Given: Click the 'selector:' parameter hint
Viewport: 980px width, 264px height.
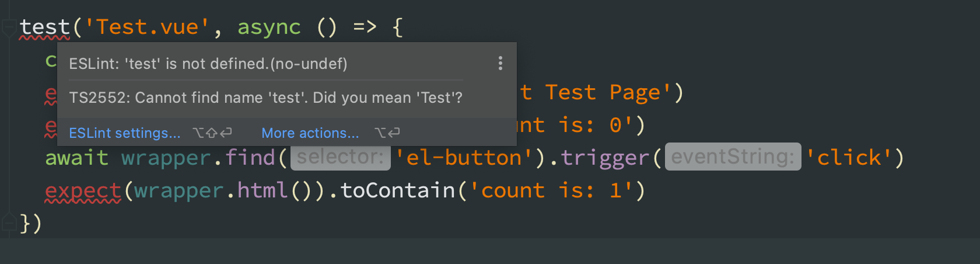Looking at the screenshot, I should tap(340, 157).
